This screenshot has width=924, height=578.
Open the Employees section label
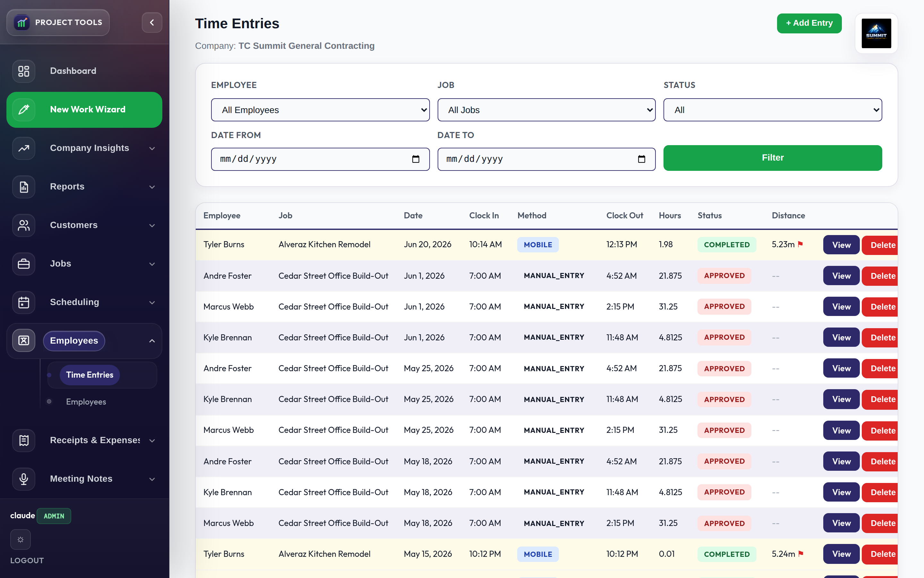(74, 341)
